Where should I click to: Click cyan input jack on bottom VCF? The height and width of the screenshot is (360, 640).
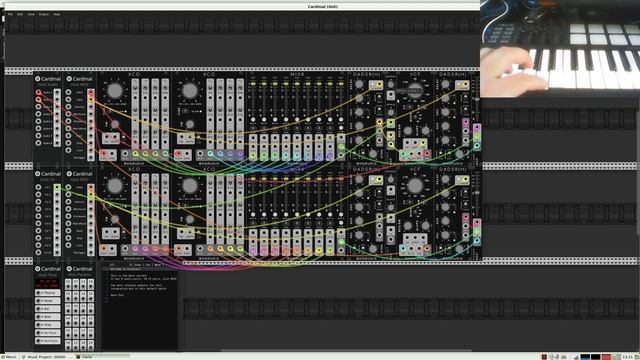coord(404,249)
